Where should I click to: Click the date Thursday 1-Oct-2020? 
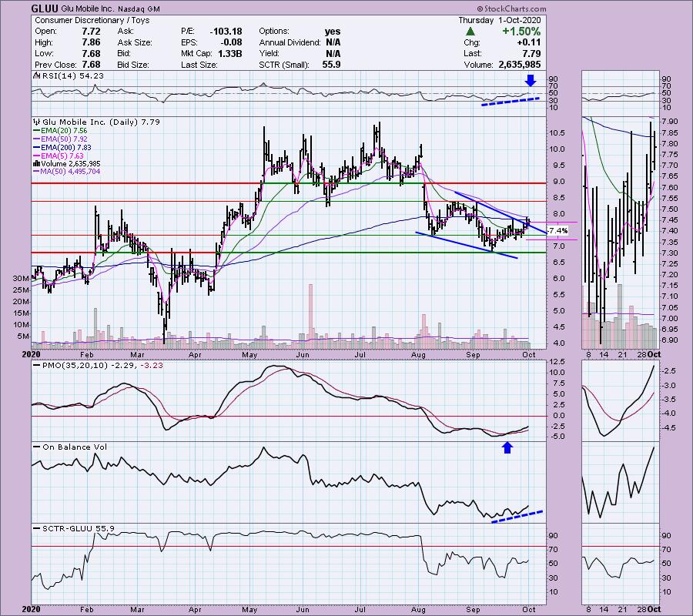click(x=499, y=20)
